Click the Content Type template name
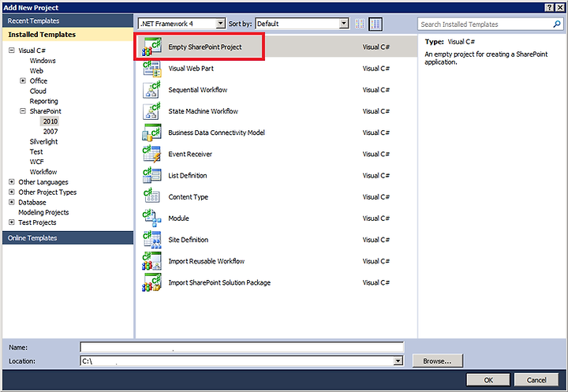The width and height of the screenshot is (568, 392). pyautogui.click(x=189, y=197)
